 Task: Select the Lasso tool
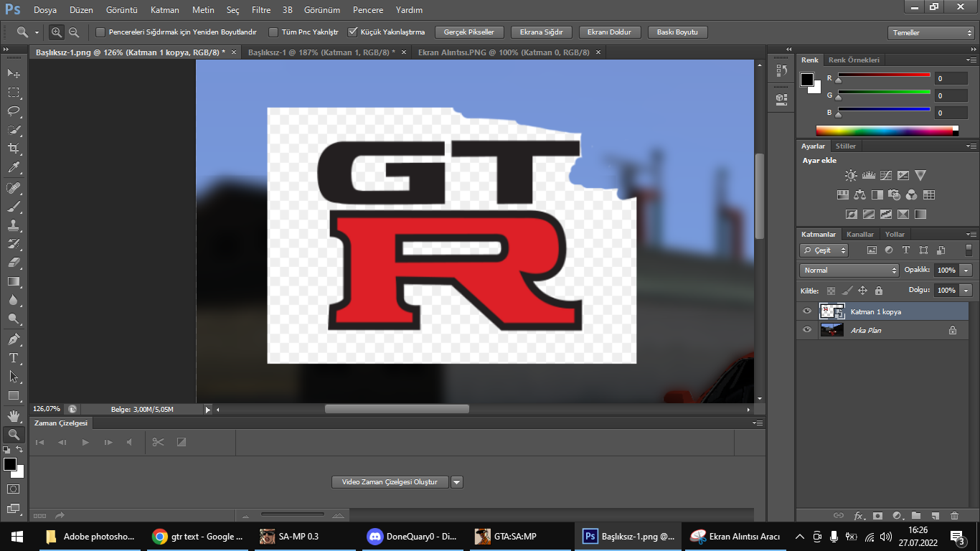[x=14, y=111]
